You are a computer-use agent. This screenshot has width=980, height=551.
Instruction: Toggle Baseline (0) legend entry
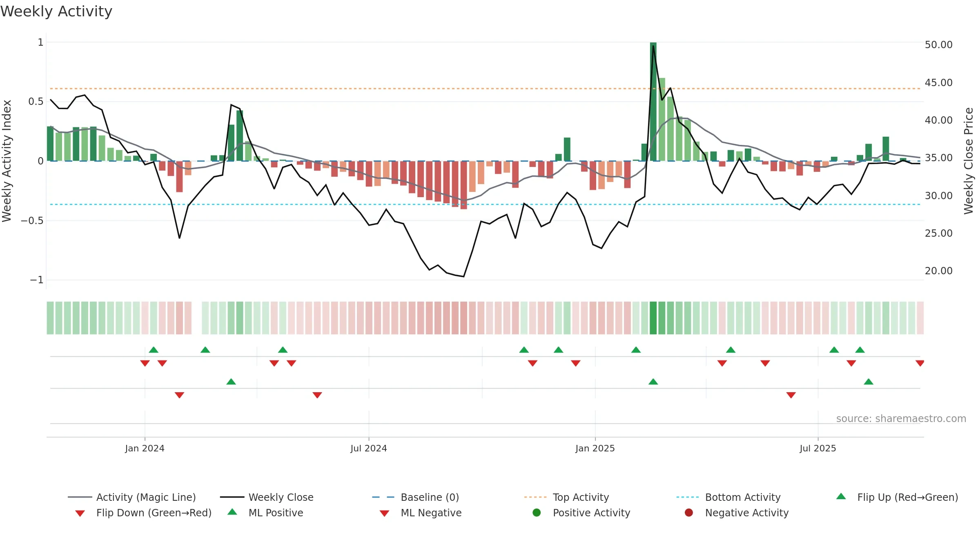click(x=416, y=497)
